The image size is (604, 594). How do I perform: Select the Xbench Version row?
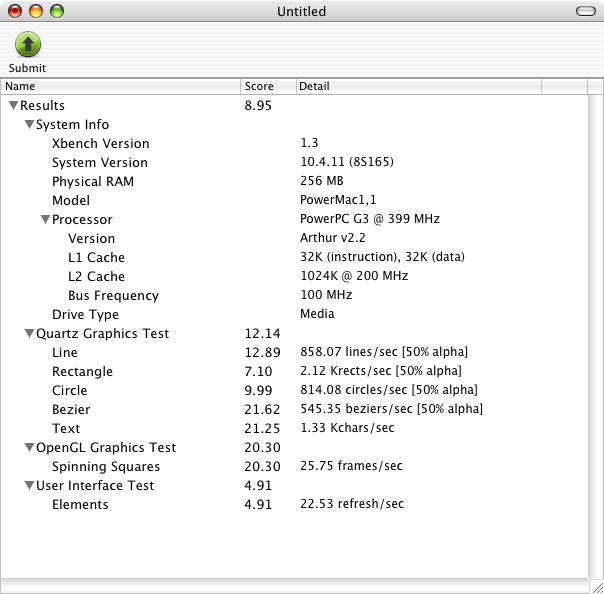(100, 144)
